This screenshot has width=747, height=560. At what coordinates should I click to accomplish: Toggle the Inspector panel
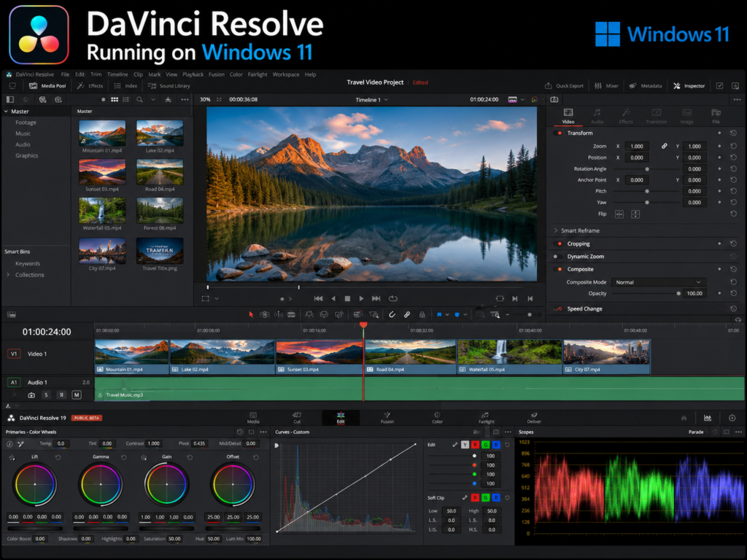(x=689, y=86)
